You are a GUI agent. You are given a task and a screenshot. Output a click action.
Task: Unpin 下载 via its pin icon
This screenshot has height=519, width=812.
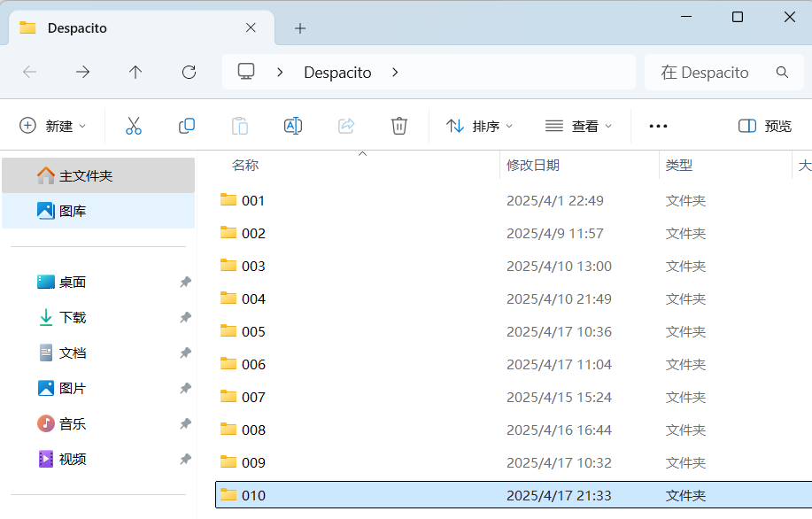point(185,318)
